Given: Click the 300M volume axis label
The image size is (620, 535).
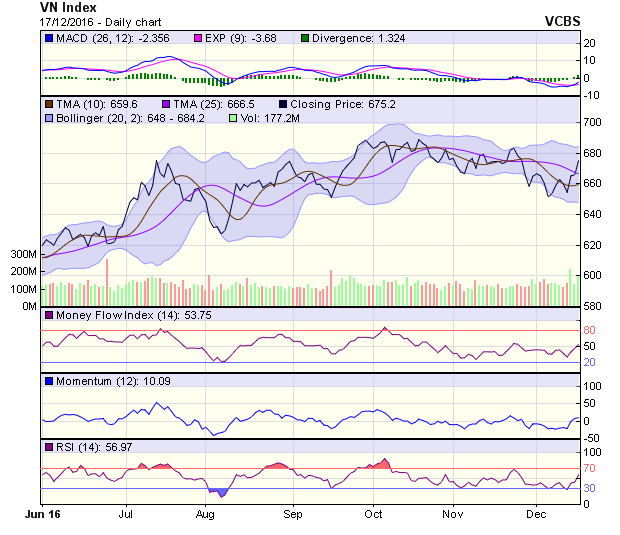Looking at the screenshot, I should click(x=23, y=255).
